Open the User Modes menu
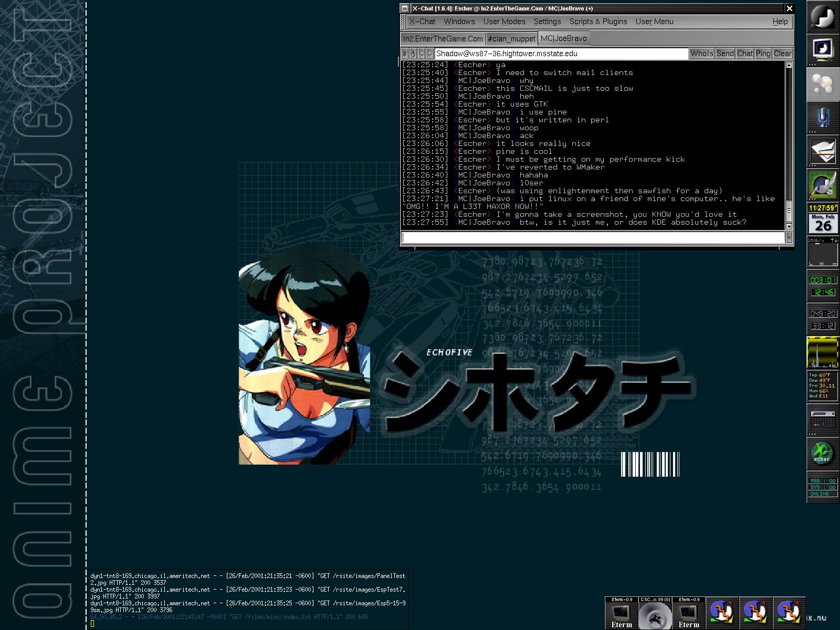This screenshot has height=630, width=840. click(x=505, y=22)
